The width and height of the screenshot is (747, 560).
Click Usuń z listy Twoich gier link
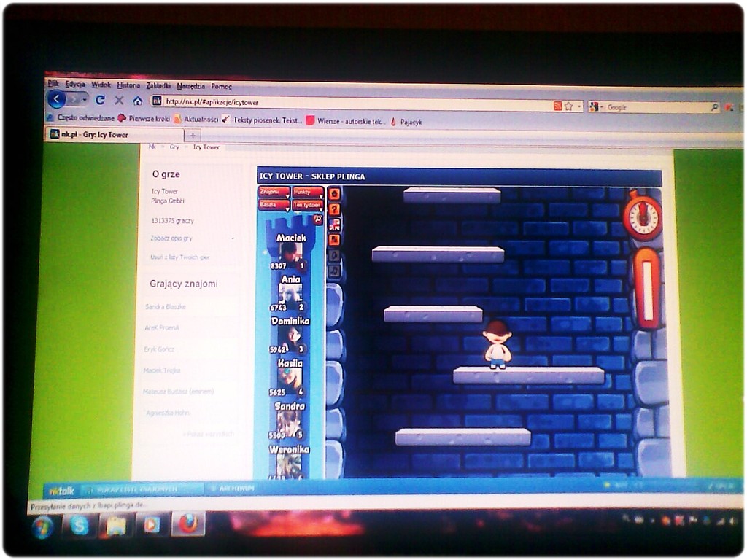pyautogui.click(x=179, y=257)
